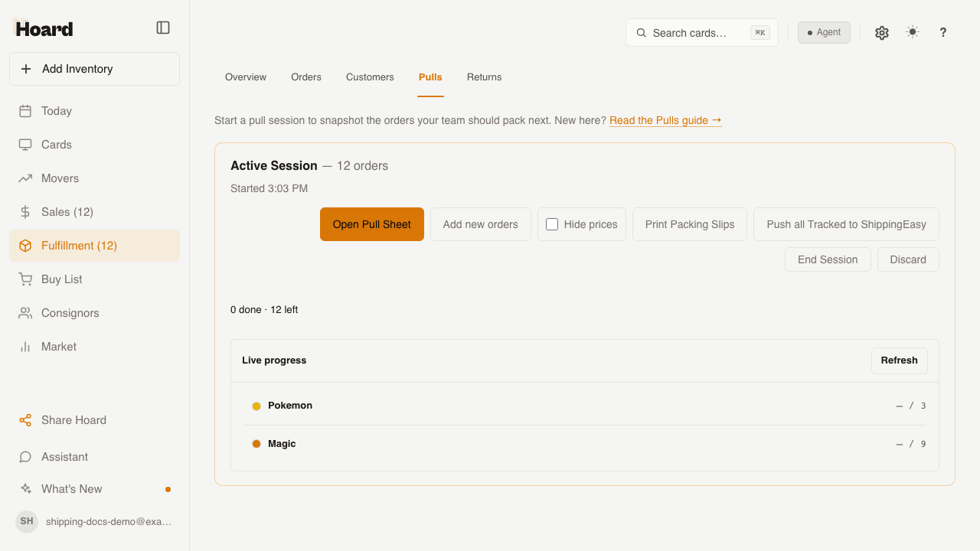This screenshot has width=980, height=551.
Task: Select the Pulls tab
Action: [x=430, y=77]
